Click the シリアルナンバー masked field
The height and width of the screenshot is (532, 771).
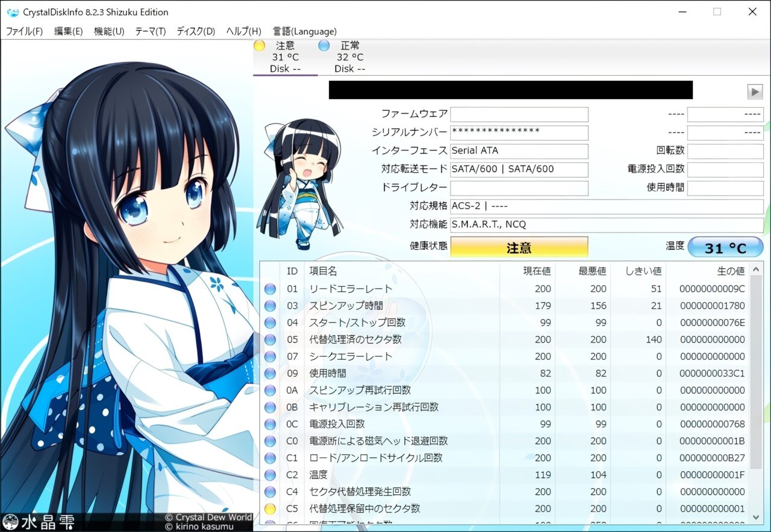click(519, 132)
